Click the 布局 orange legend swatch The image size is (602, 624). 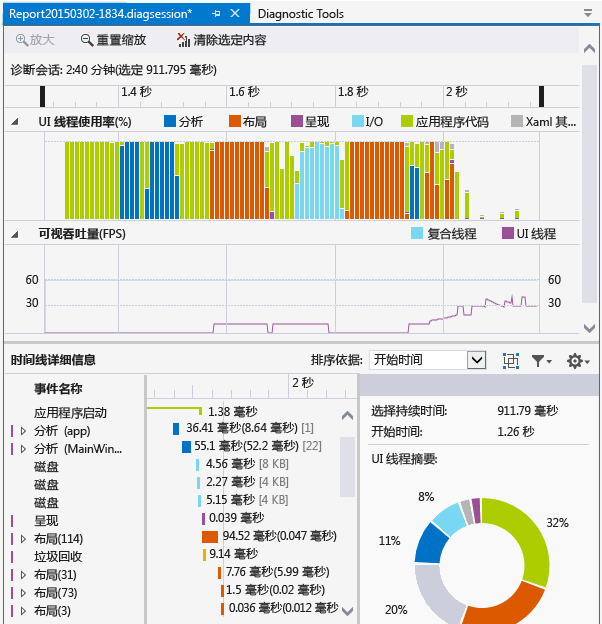[235, 121]
